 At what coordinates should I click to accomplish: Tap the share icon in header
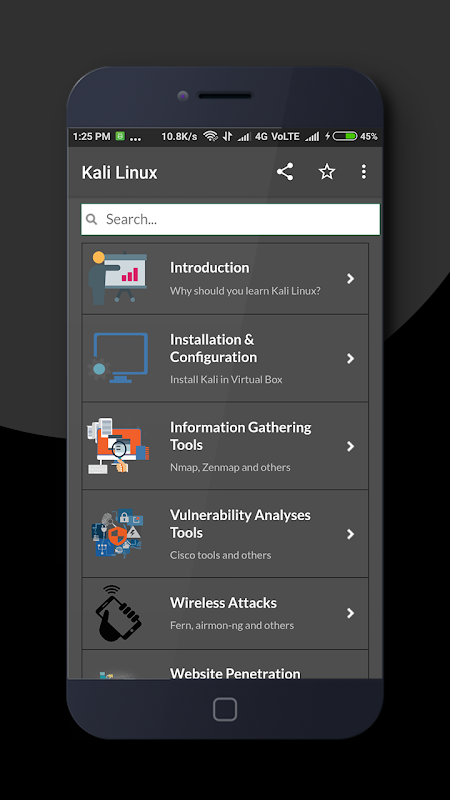(285, 172)
